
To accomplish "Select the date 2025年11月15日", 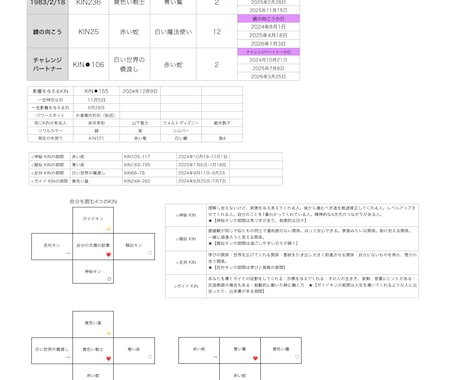I will pos(268,10).
